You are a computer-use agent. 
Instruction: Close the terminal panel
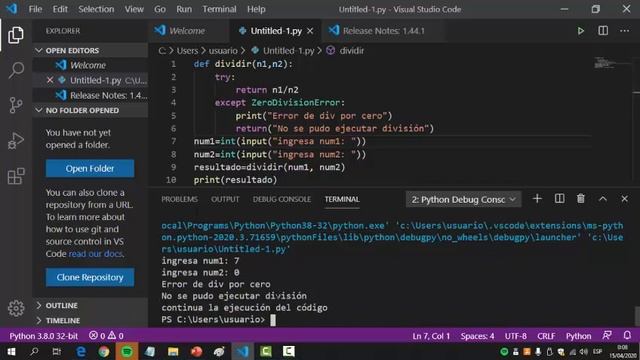[624, 199]
